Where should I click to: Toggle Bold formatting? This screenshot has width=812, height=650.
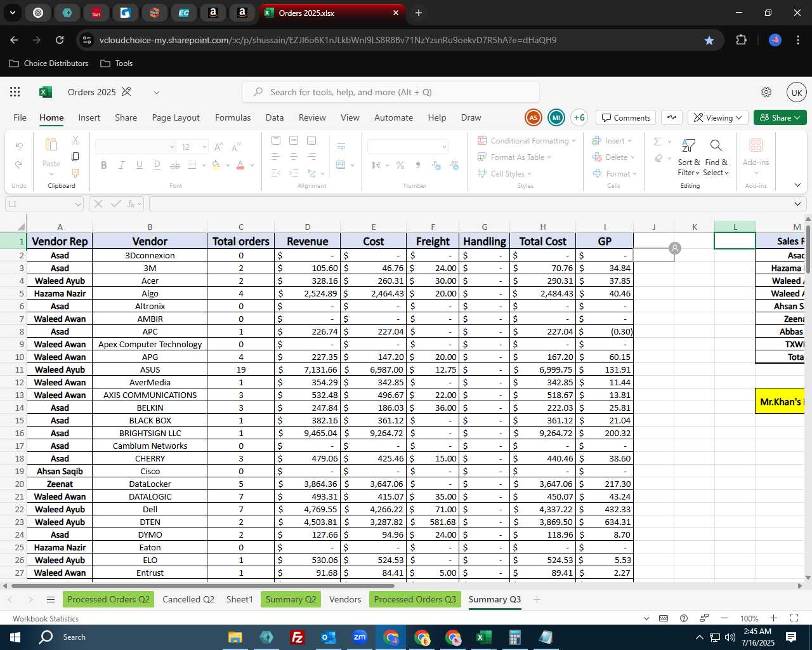103,165
